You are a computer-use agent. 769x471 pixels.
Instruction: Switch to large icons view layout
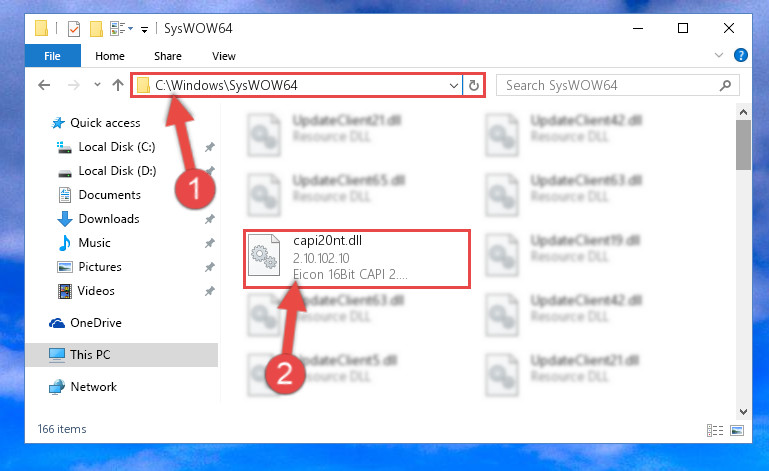click(737, 430)
